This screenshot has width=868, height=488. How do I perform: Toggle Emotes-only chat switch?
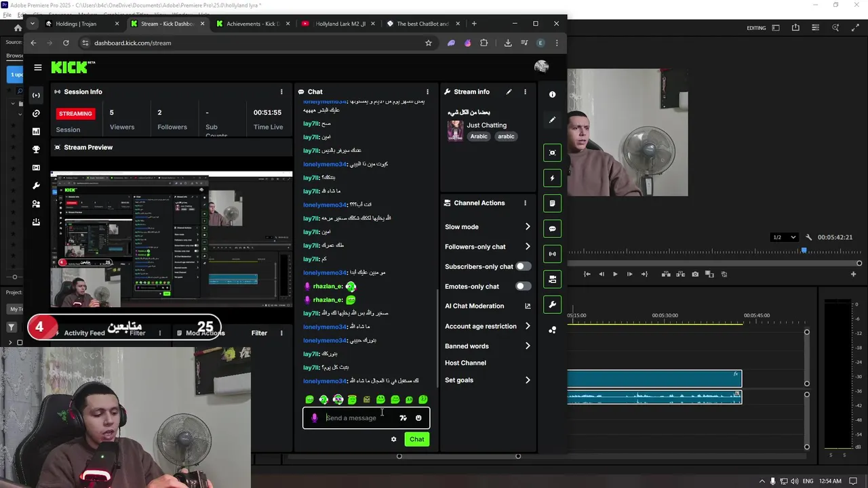523,286
